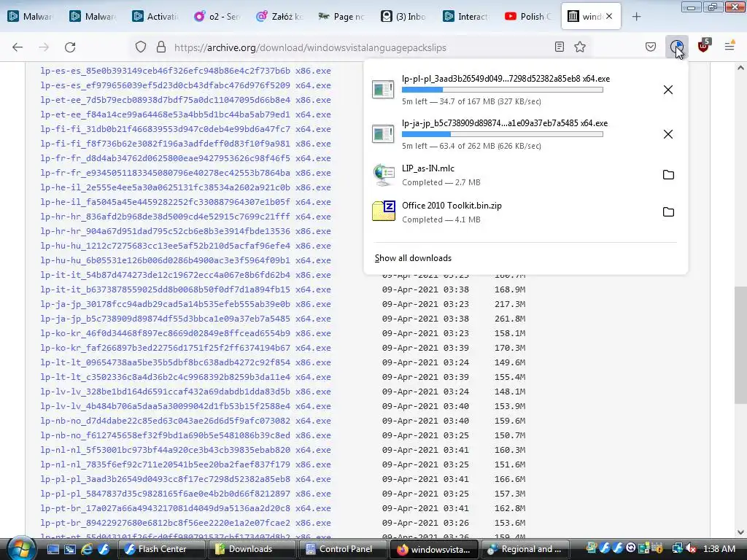Click Show Desktop in quick launch
Viewport: 747px width, 560px height.
pyautogui.click(x=53, y=549)
